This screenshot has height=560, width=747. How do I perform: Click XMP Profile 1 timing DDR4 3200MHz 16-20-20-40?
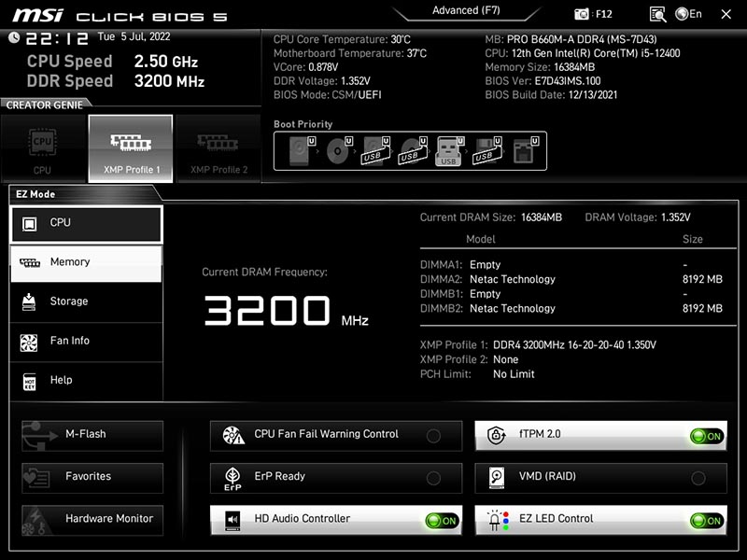(x=574, y=344)
